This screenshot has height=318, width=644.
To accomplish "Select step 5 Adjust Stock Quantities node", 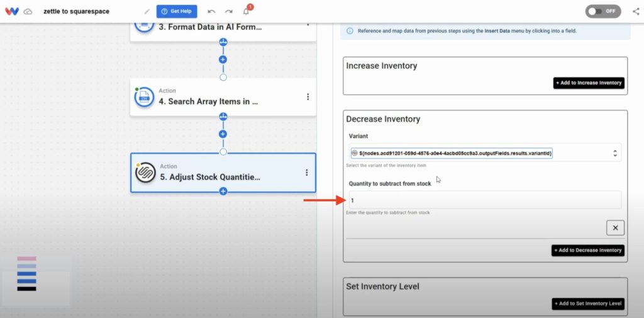I will point(223,173).
